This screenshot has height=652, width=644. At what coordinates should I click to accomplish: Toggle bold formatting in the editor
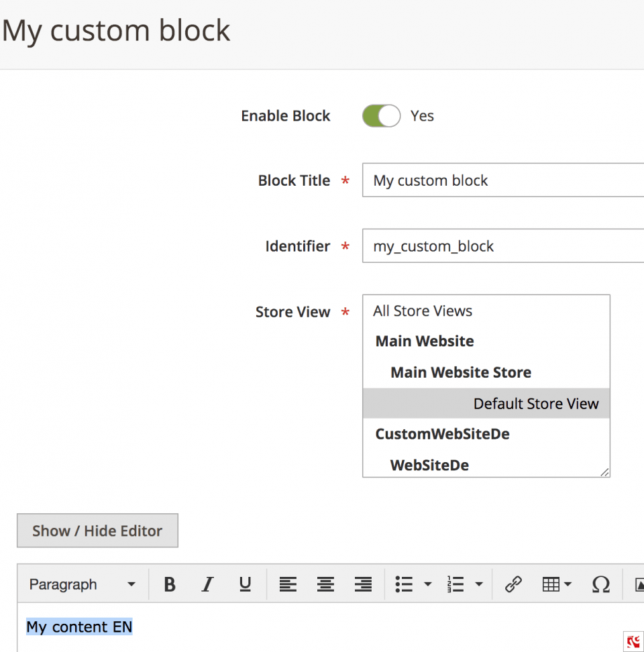[169, 584]
